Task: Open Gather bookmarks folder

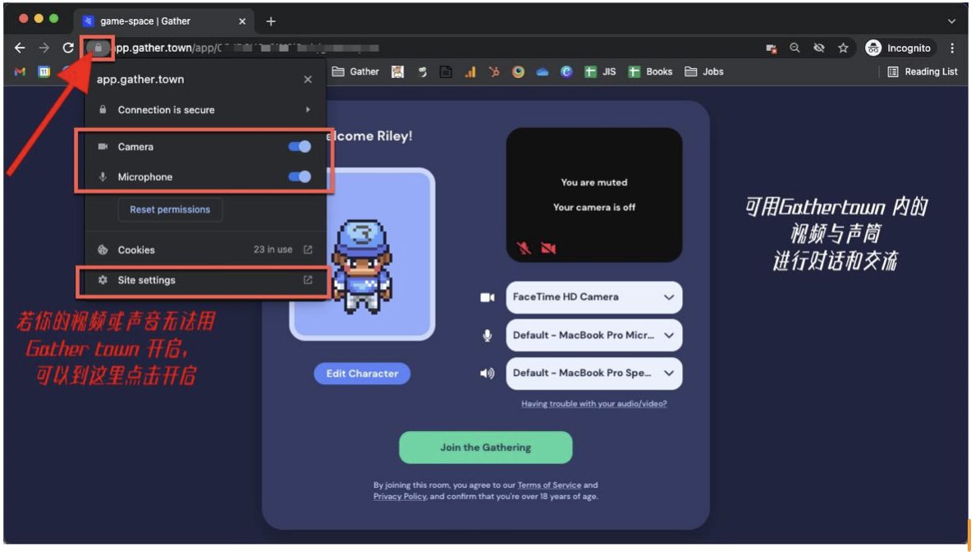Action: pyautogui.click(x=355, y=72)
